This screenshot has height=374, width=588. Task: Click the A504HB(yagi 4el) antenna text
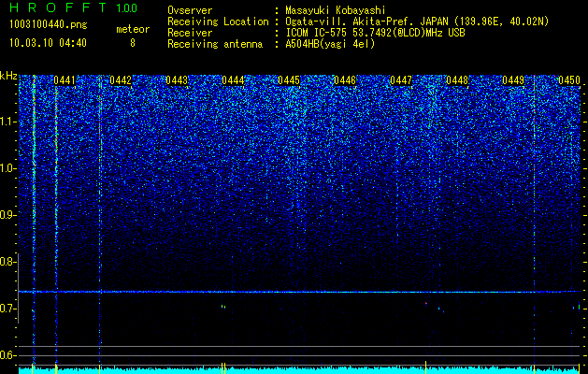point(330,44)
